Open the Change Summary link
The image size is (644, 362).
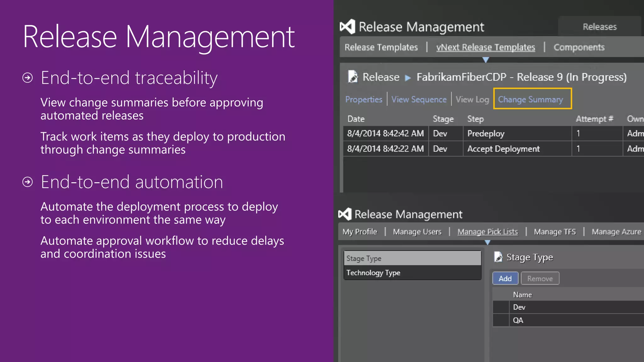pyautogui.click(x=530, y=99)
